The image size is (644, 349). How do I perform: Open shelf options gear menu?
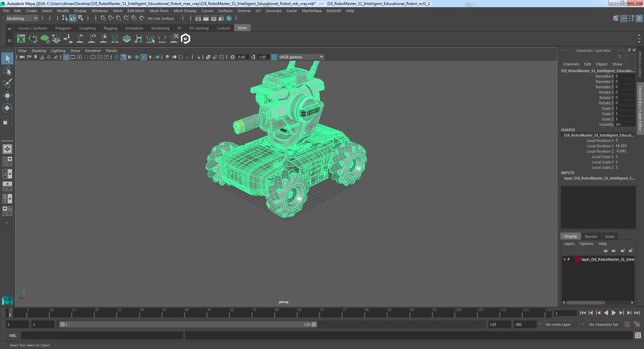(9, 41)
